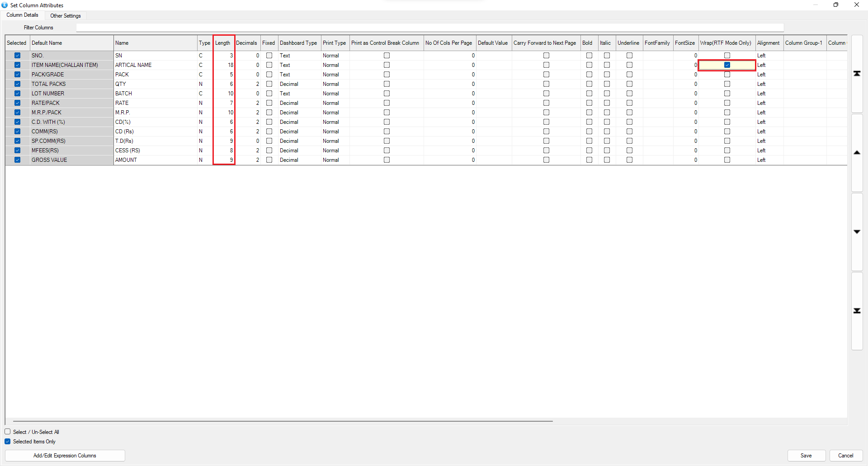The height and width of the screenshot is (466, 868).
Task: Restore the window using title bar button
Action: pyautogui.click(x=835, y=5)
